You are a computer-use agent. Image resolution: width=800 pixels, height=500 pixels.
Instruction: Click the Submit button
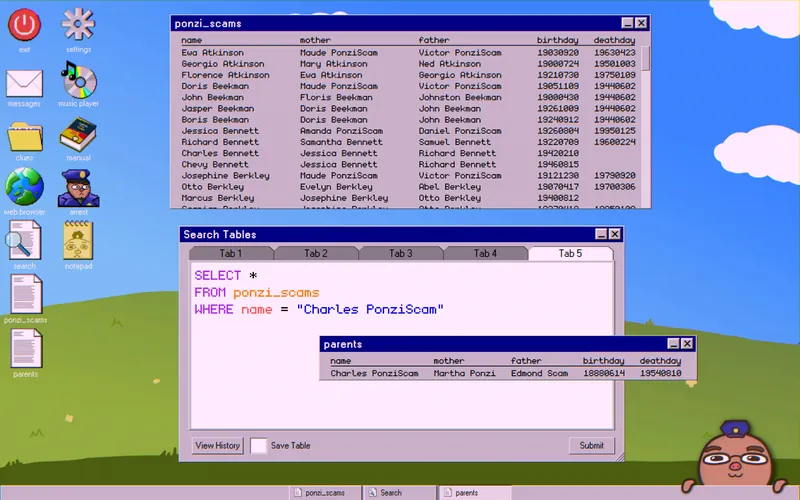[591, 445]
